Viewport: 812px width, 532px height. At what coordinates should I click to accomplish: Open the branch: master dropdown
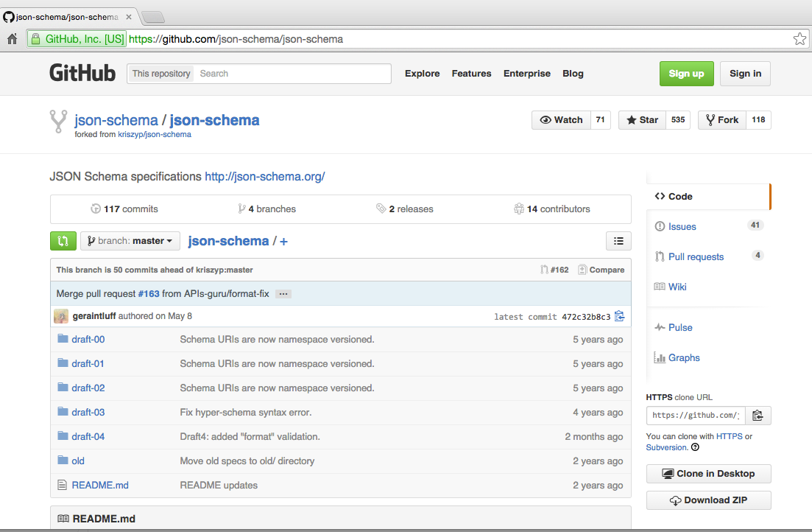point(130,240)
